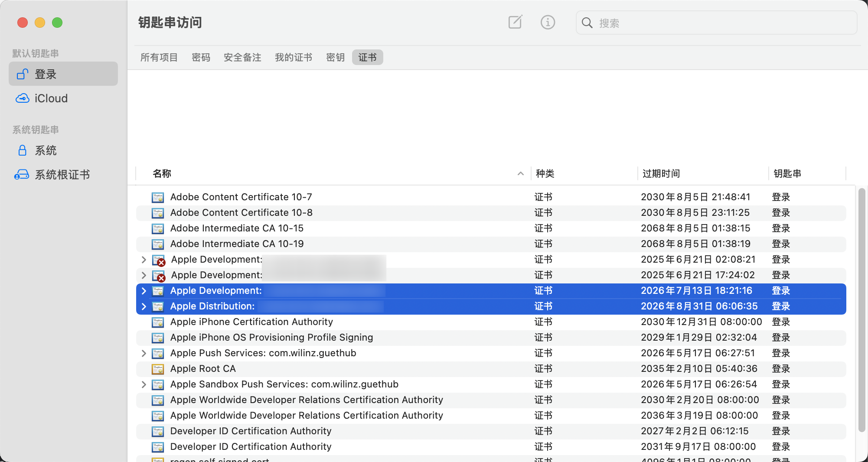Expand the Apple Distribution certificate row
868x462 pixels.
pos(144,306)
